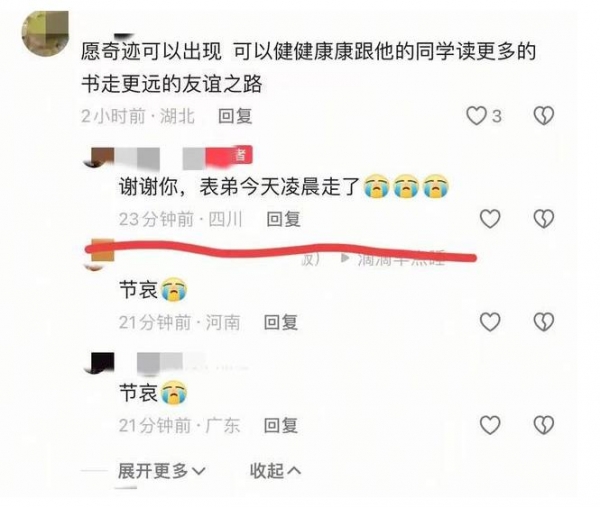600x507 pixels.
Task: Dislike the Hubei comment with broken heart
Action: 544,116
